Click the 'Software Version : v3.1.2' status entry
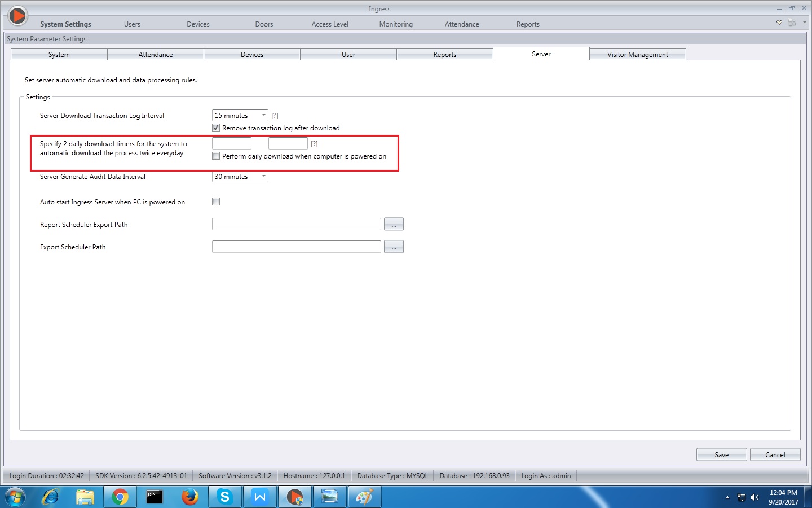The height and width of the screenshot is (508, 812). click(235, 476)
